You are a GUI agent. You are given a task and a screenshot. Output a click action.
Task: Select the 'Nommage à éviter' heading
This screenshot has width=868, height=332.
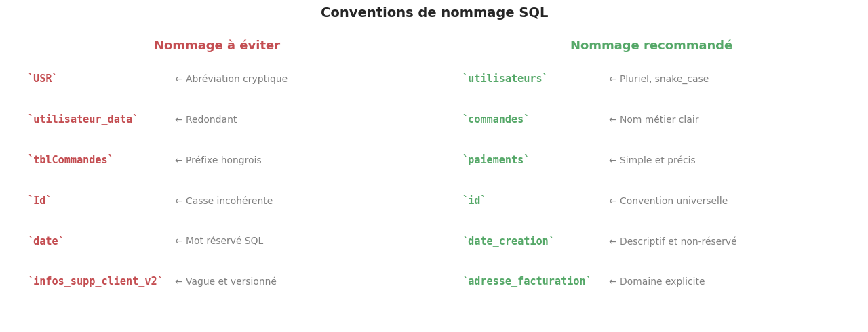tap(217, 46)
